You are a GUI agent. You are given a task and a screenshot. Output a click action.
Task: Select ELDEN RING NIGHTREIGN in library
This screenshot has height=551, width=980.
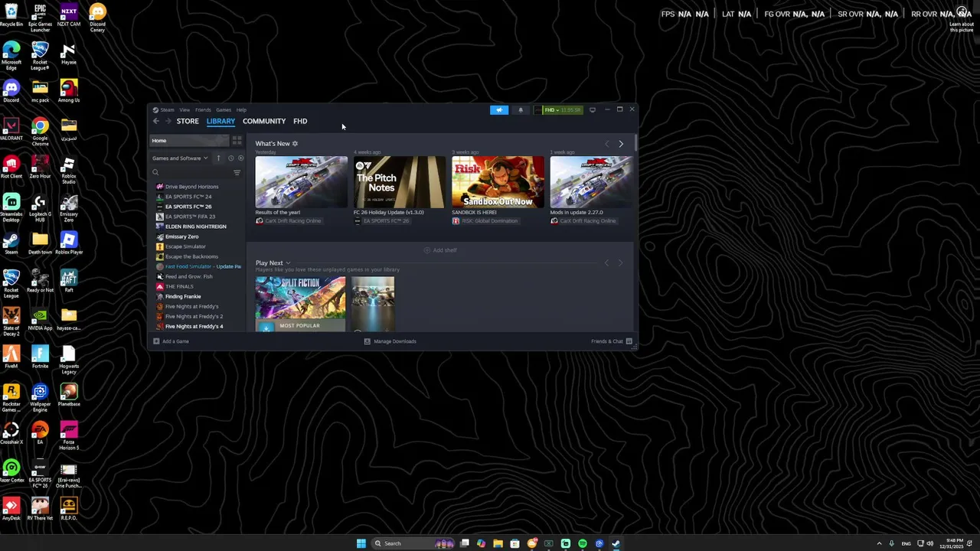(196, 227)
